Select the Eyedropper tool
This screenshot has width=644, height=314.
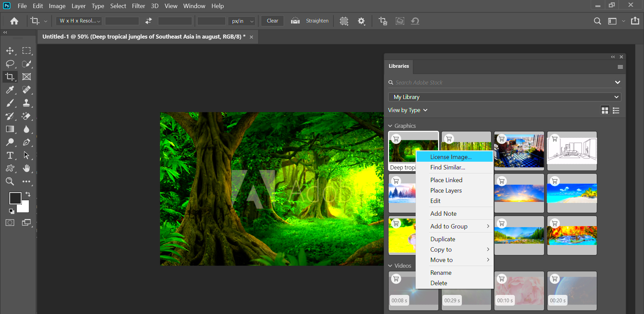pos(10,90)
